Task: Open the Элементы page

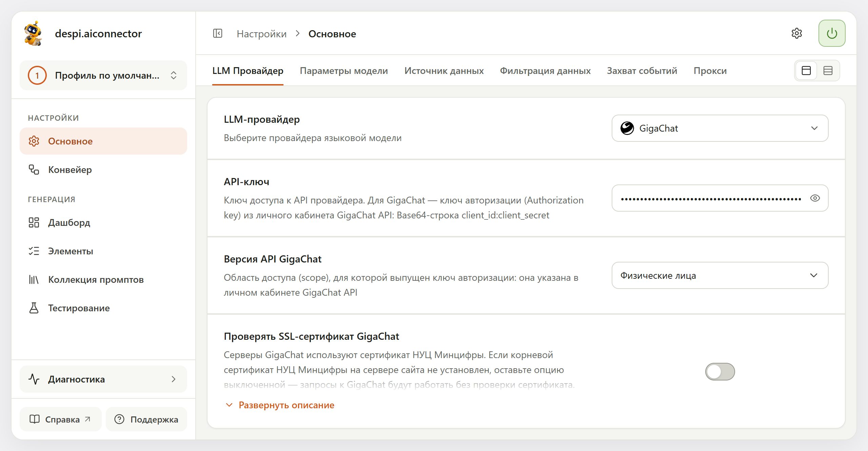Action: click(x=103, y=251)
